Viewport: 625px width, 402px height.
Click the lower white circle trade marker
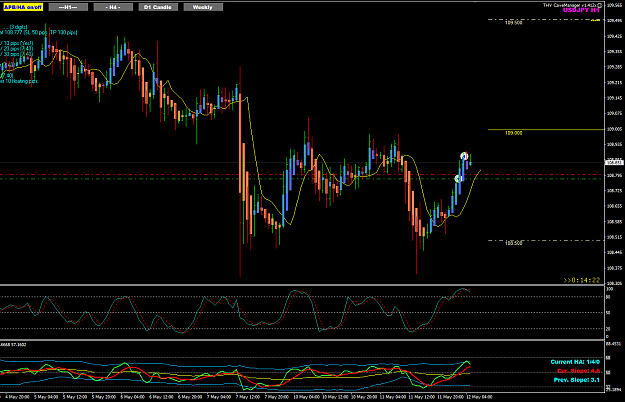458,178
